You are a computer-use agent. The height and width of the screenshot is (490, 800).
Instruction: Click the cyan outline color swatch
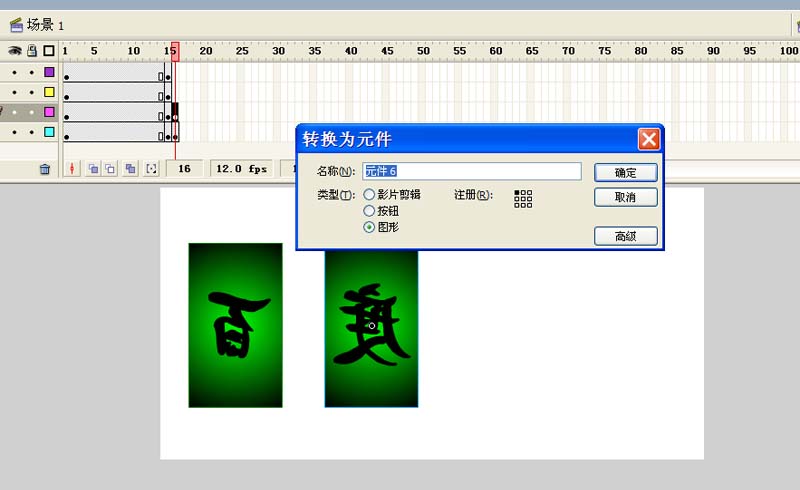(49, 132)
